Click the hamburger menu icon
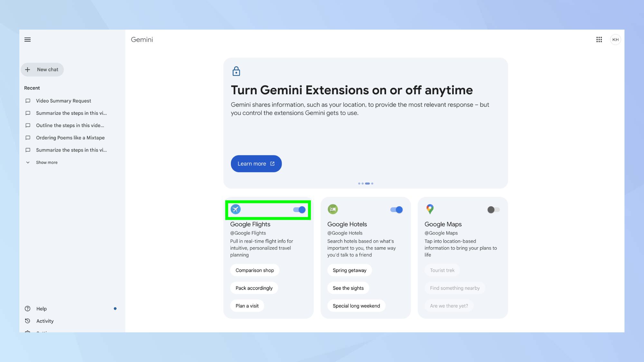 pos(27,40)
